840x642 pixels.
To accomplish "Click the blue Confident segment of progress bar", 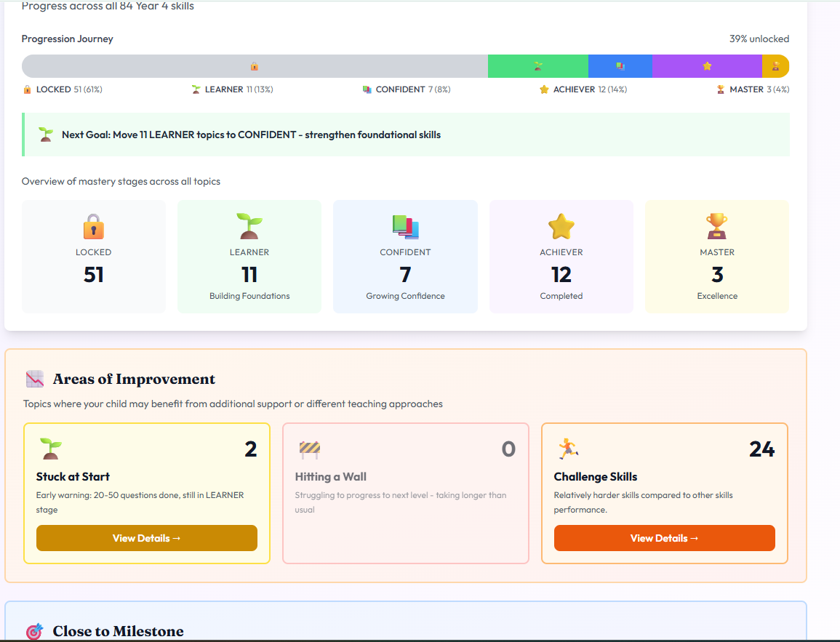I will pyautogui.click(x=620, y=66).
